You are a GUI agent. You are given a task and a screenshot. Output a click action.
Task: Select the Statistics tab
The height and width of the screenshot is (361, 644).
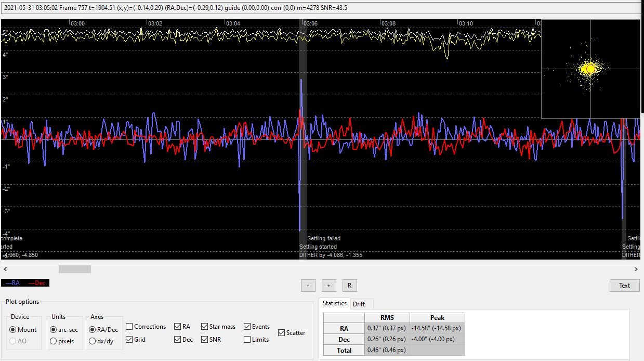coord(334,303)
